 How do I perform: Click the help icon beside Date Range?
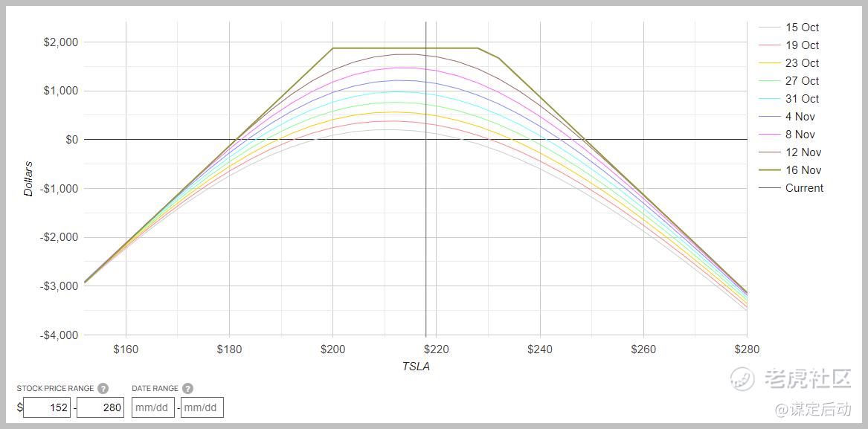click(x=187, y=389)
